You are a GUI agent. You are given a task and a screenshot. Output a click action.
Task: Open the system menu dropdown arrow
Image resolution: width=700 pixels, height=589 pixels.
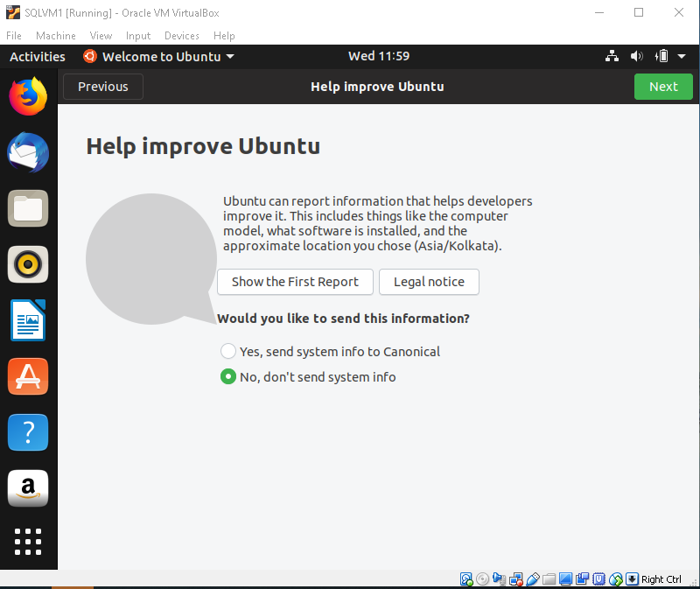[682, 56]
